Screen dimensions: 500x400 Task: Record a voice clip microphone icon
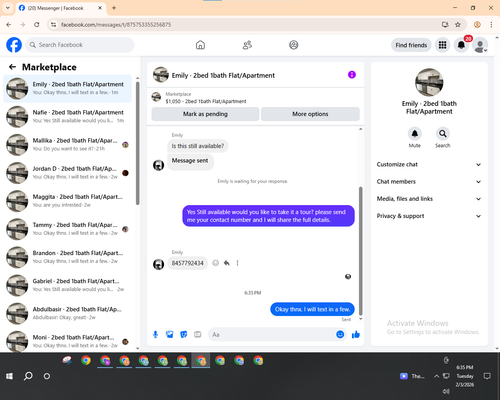click(x=155, y=334)
